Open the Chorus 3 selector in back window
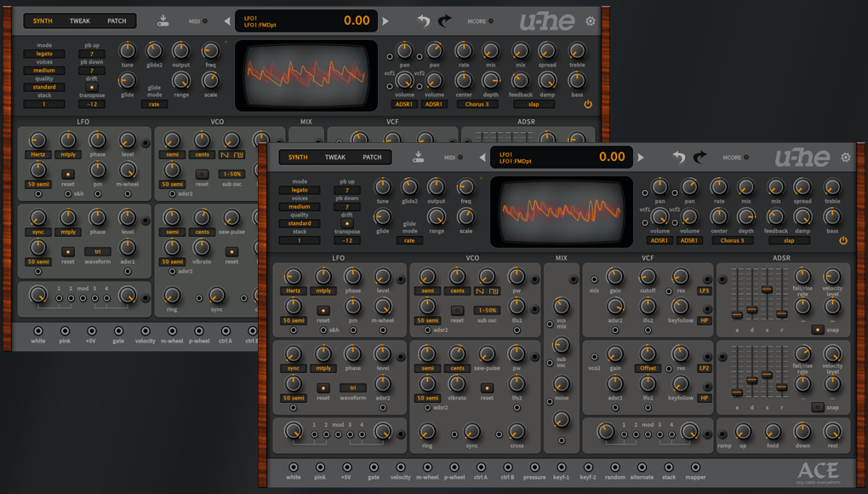868x494 pixels. [x=477, y=104]
